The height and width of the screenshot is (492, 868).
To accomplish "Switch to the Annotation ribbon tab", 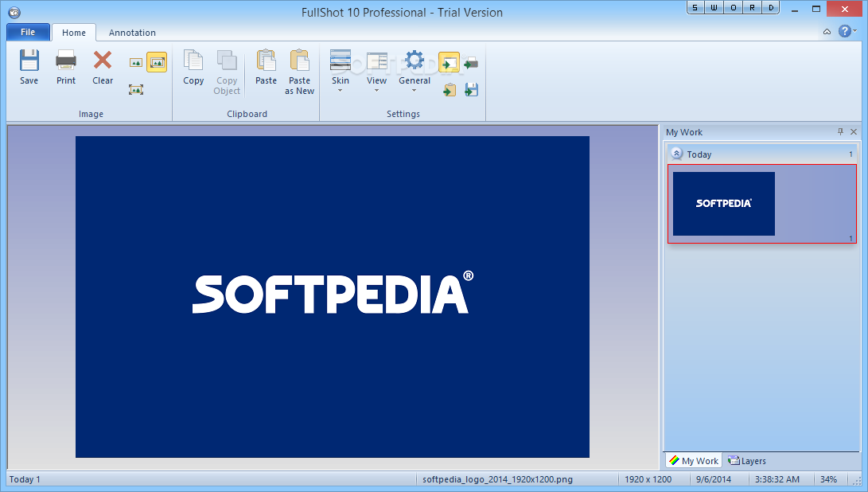I will pos(132,33).
